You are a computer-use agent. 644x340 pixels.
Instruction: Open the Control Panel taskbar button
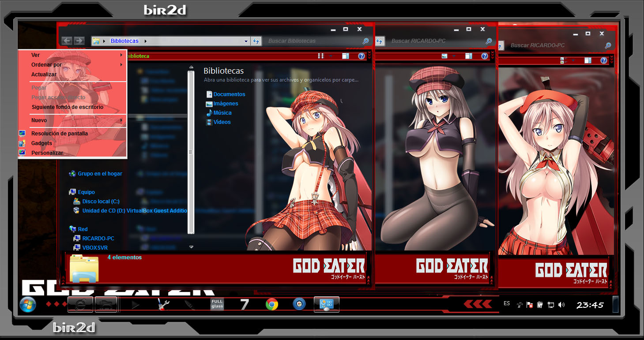coord(327,305)
